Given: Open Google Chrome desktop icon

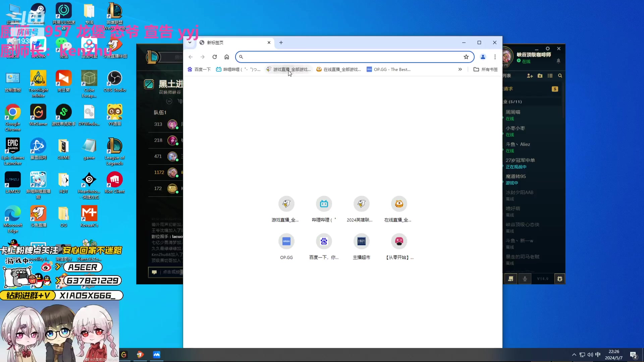Looking at the screenshot, I should pyautogui.click(x=13, y=118).
